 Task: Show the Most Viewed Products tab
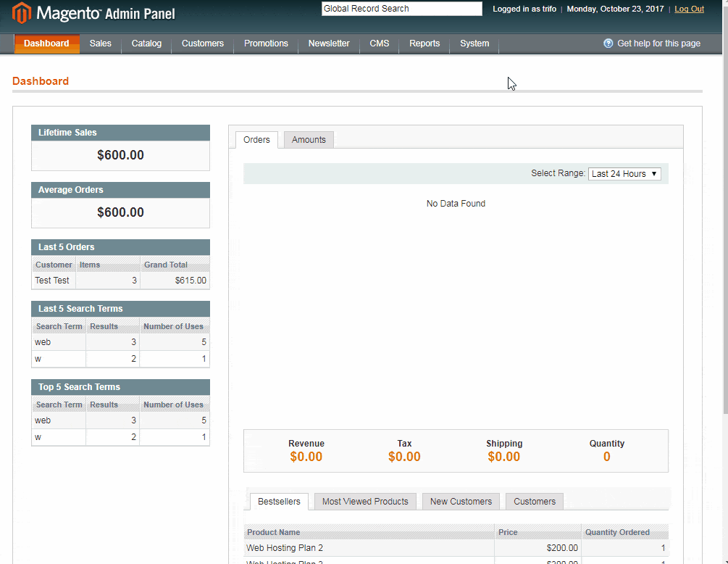(x=365, y=502)
